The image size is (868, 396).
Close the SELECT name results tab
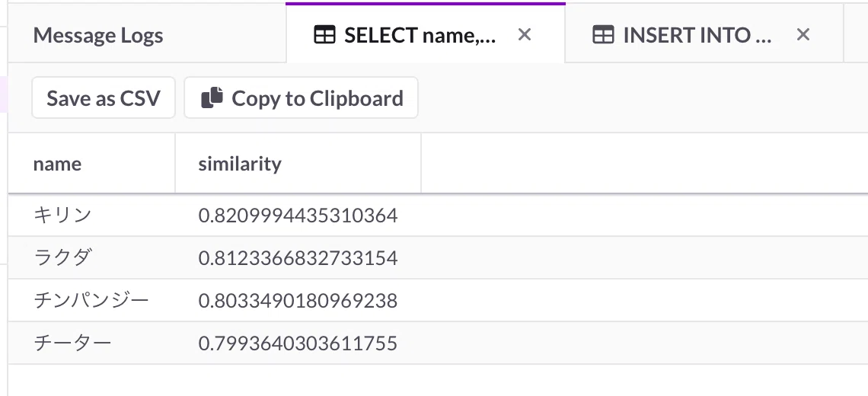pos(525,35)
